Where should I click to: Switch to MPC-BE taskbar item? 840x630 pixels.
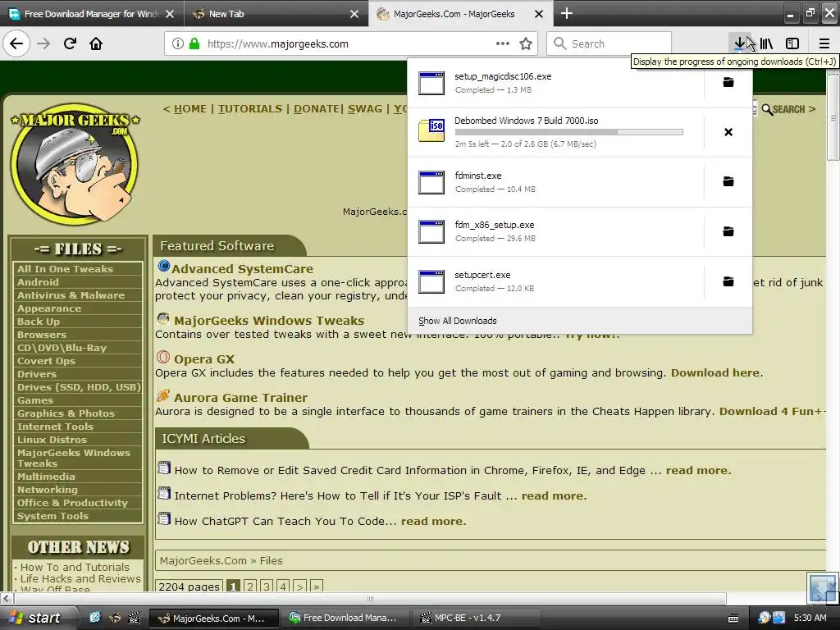coord(475,618)
